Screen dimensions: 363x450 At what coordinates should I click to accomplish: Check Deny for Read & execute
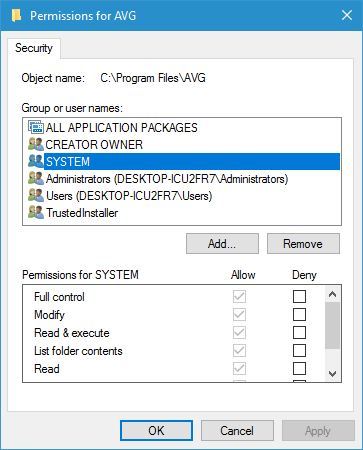click(299, 332)
